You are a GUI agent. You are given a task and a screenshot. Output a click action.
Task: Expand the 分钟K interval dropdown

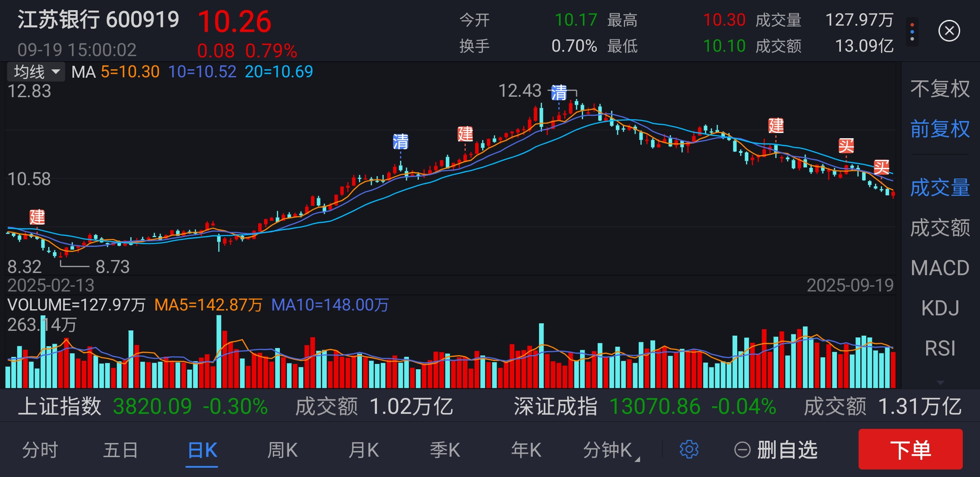click(611, 450)
